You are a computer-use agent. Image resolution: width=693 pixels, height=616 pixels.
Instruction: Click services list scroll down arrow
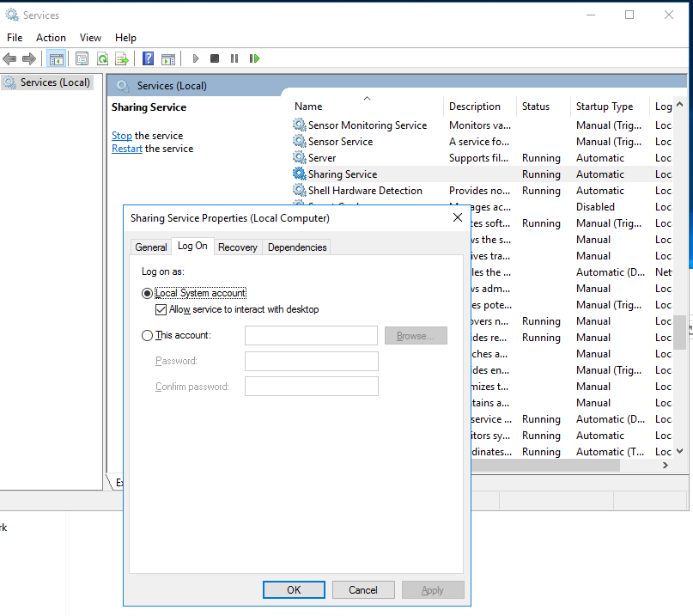[x=680, y=451]
